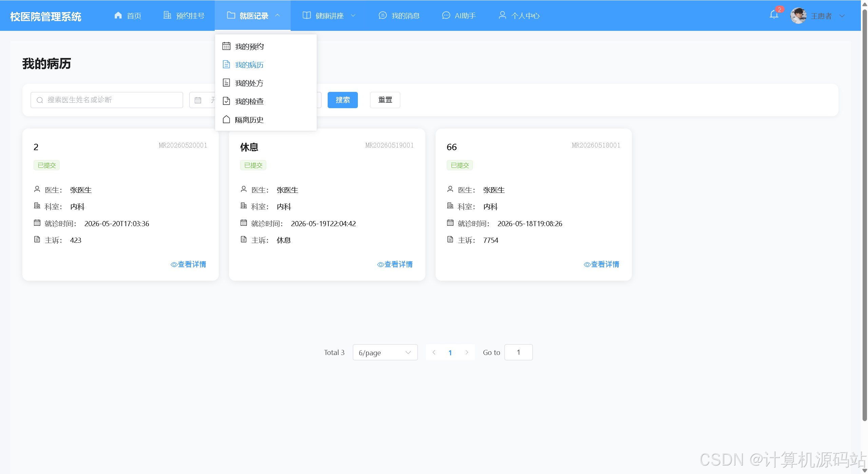Expand the 健康讲座 dropdown chevron

(353, 15)
